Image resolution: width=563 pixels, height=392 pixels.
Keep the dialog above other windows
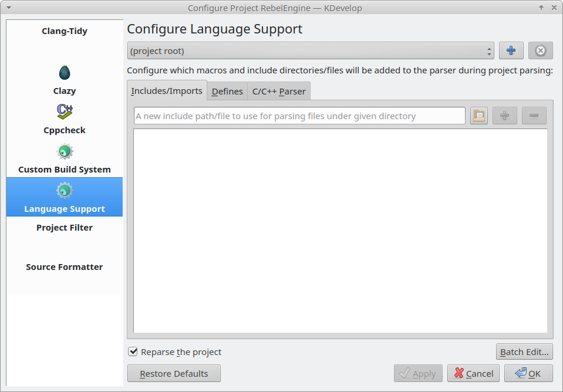pos(541,8)
